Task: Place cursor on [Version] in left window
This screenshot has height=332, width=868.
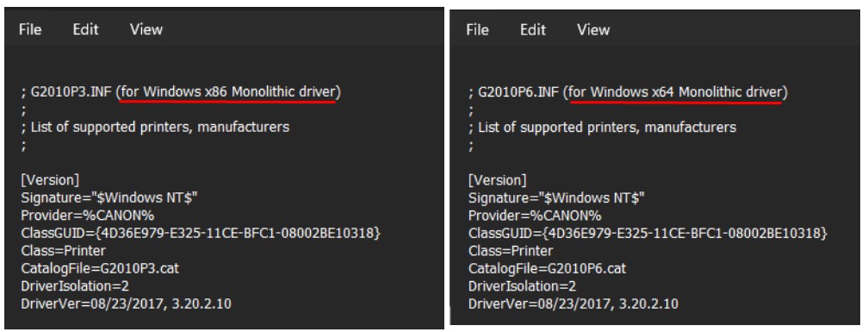Action: coord(50,180)
